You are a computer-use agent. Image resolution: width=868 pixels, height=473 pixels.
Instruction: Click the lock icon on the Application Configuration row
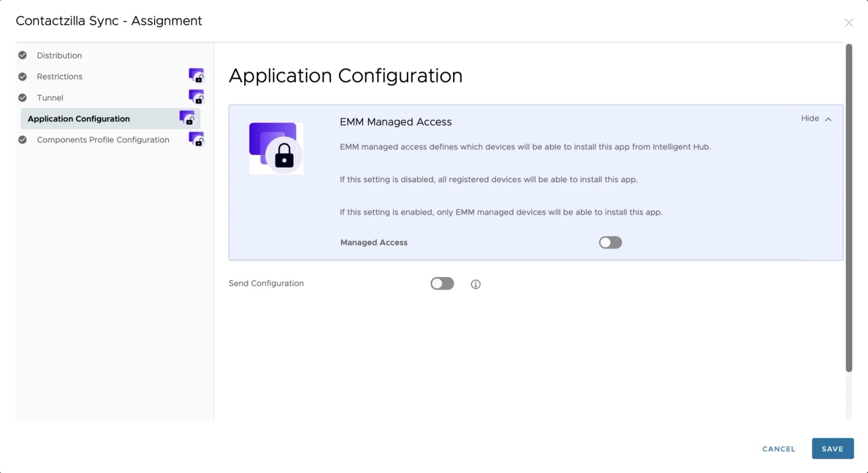click(x=187, y=118)
